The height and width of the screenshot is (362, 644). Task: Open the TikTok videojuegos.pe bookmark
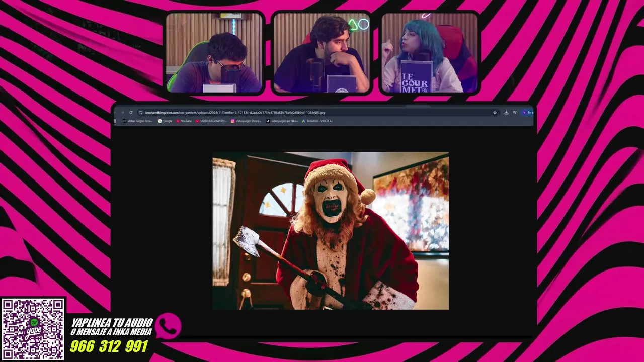282,121
